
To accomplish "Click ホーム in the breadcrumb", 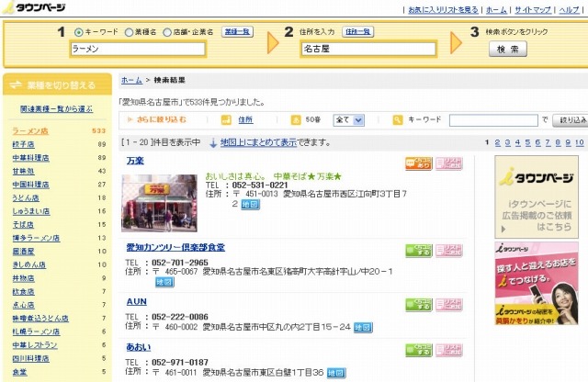I will [x=131, y=80].
